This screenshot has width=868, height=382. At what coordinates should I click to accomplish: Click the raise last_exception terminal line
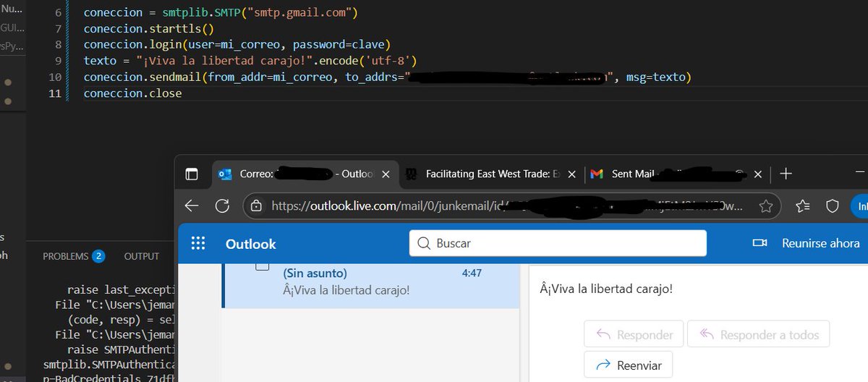[x=122, y=289]
